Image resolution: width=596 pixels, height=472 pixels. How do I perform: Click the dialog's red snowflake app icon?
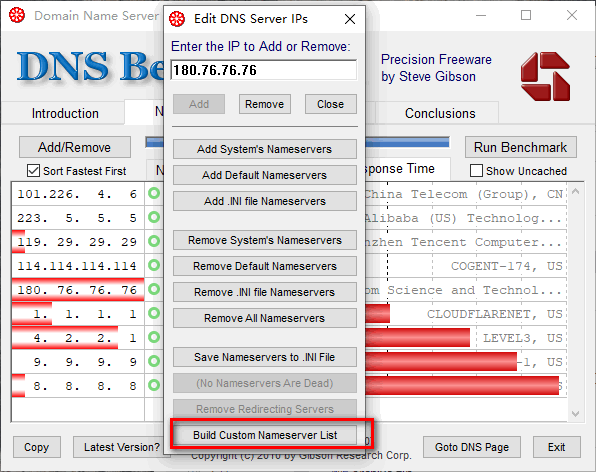pyautogui.click(x=177, y=19)
